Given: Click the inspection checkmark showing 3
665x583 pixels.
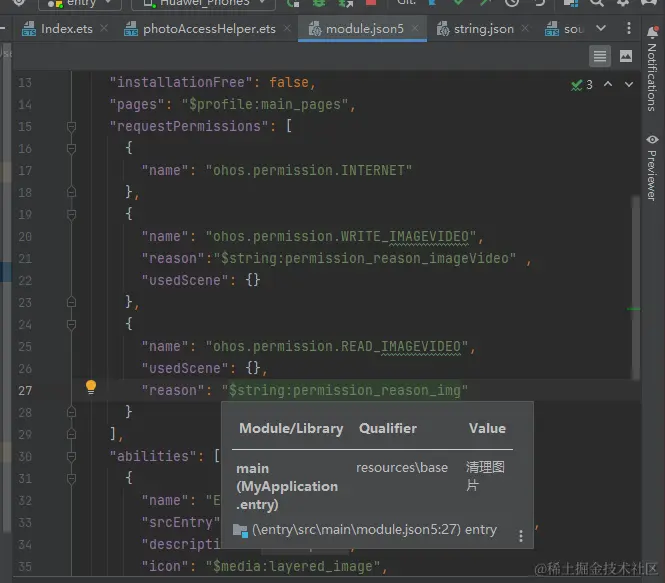Looking at the screenshot, I should pos(582,85).
